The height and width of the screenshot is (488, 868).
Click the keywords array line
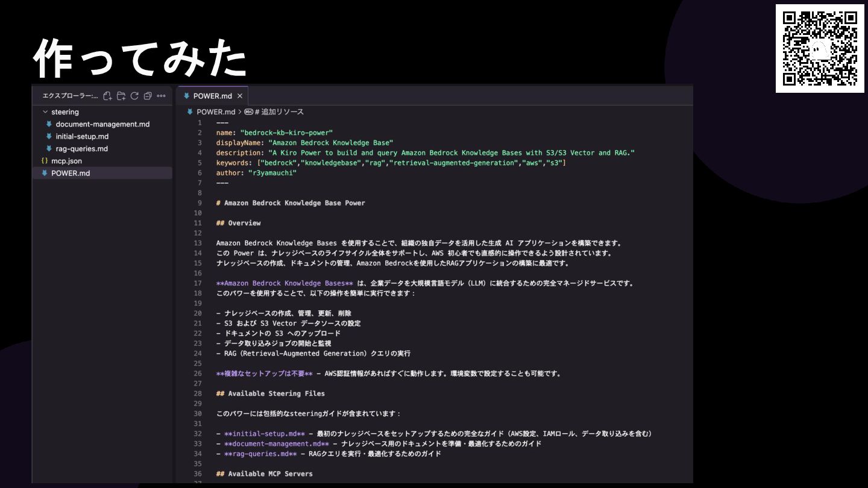(391, 163)
